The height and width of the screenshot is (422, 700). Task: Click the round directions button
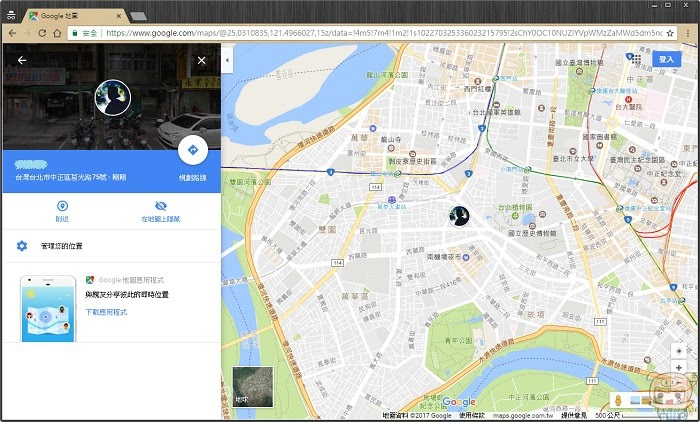pos(193,150)
